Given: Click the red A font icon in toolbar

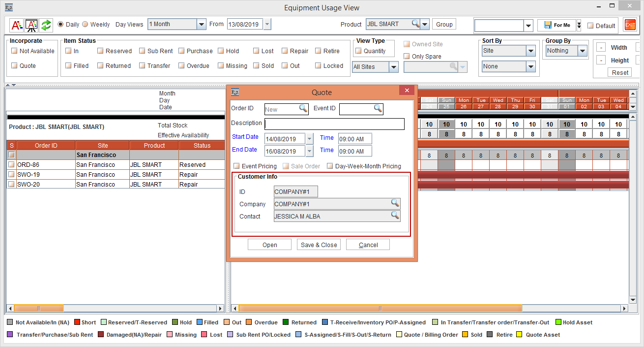Looking at the screenshot, I should (17, 25).
